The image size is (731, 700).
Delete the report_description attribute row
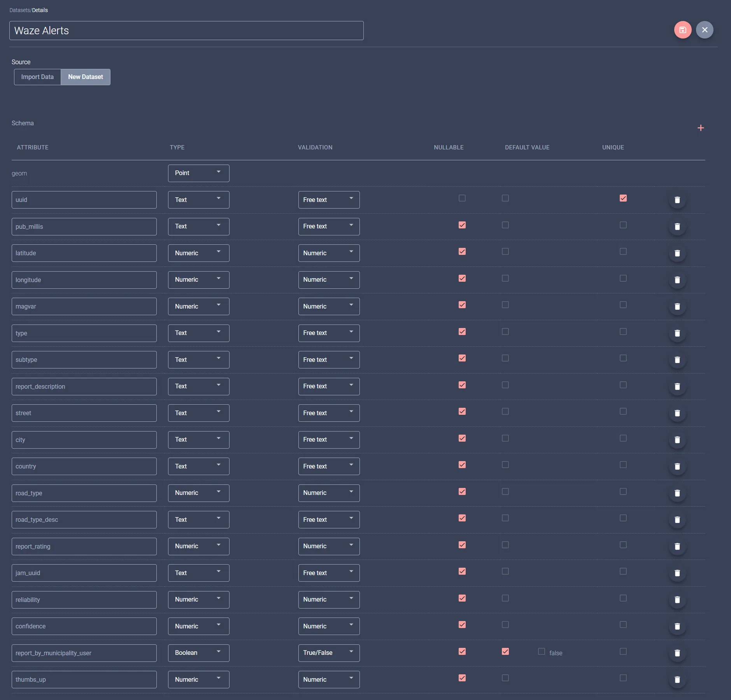[x=677, y=386]
